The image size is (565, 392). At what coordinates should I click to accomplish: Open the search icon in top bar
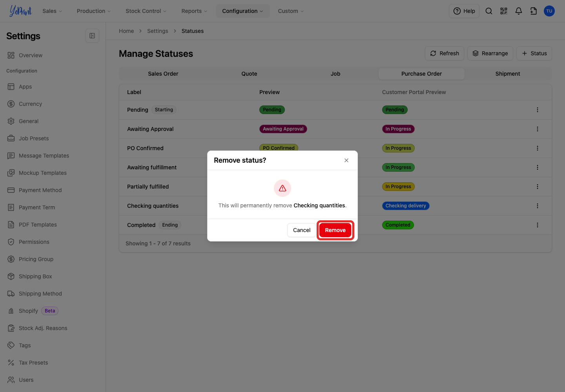pyautogui.click(x=489, y=11)
